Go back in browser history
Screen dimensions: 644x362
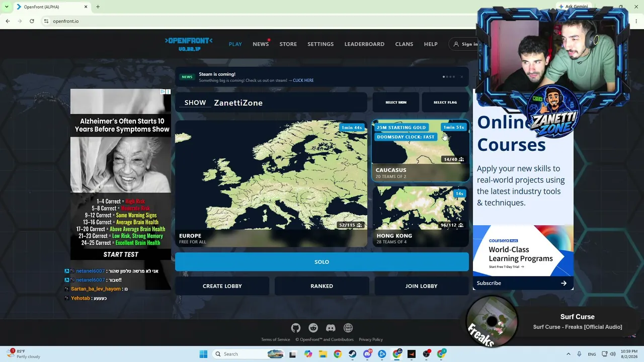click(x=8, y=21)
